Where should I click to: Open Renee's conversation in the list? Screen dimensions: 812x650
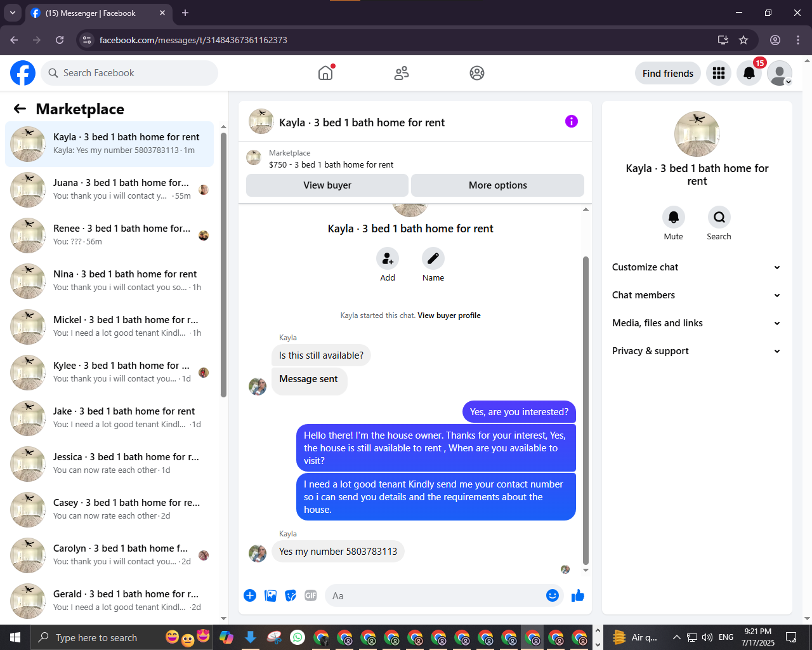(x=109, y=235)
